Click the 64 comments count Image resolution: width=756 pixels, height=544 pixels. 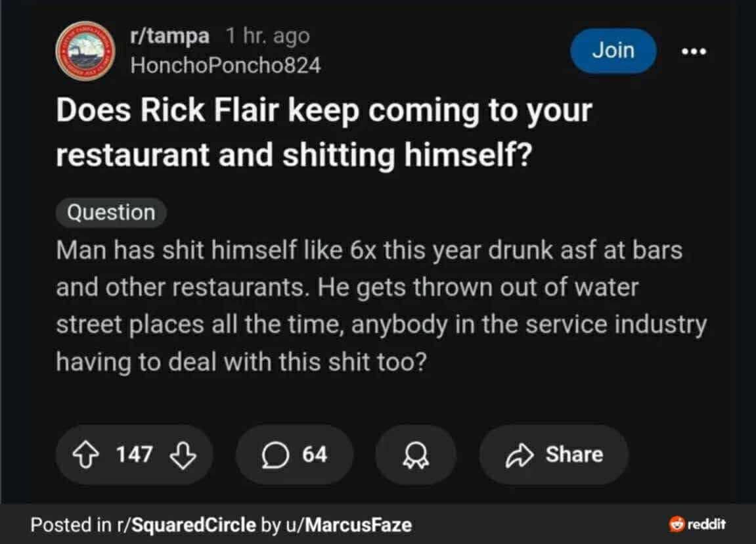coord(315,455)
